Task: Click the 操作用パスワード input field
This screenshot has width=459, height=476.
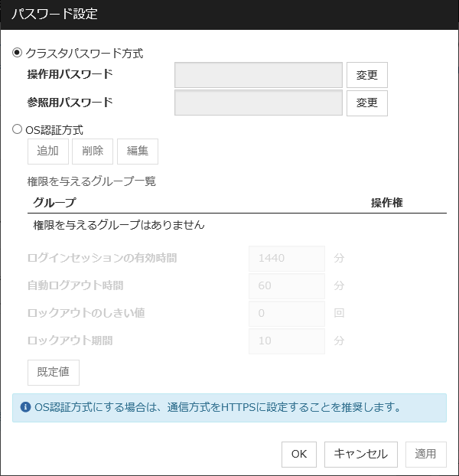Action: pyautogui.click(x=259, y=75)
